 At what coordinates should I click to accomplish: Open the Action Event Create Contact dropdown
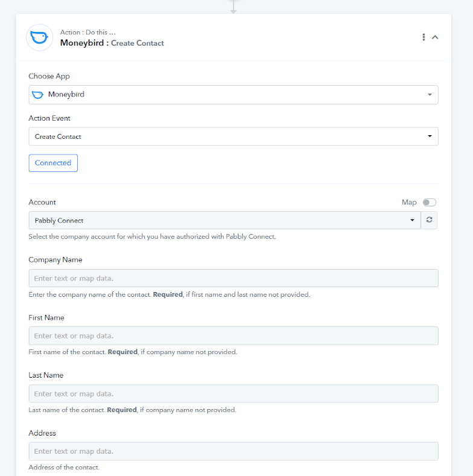tap(233, 136)
